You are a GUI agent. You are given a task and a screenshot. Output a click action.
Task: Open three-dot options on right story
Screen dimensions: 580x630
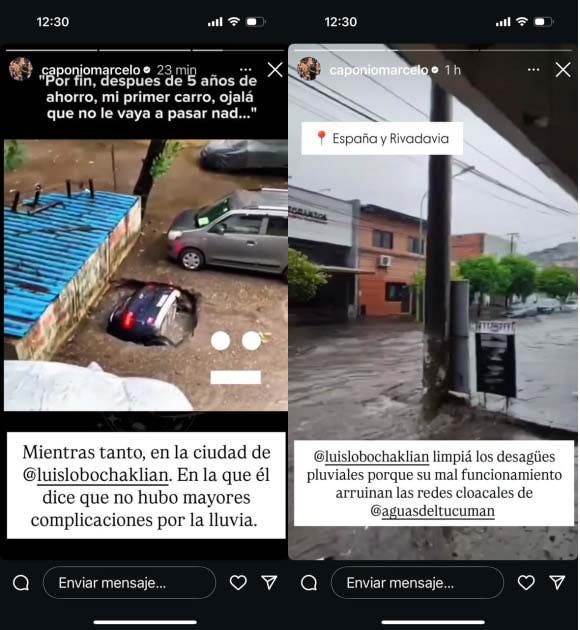point(533,70)
